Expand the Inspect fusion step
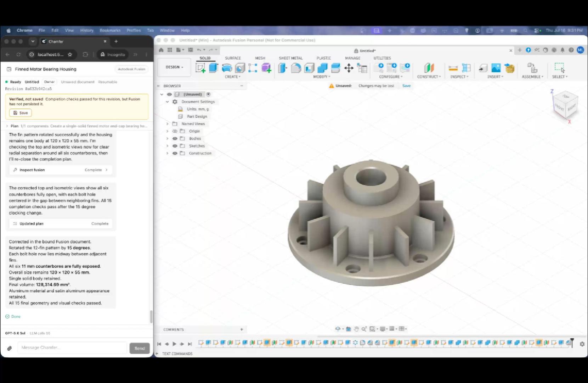Image resolution: width=588 pixels, height=383 pixels. (61, 170)
